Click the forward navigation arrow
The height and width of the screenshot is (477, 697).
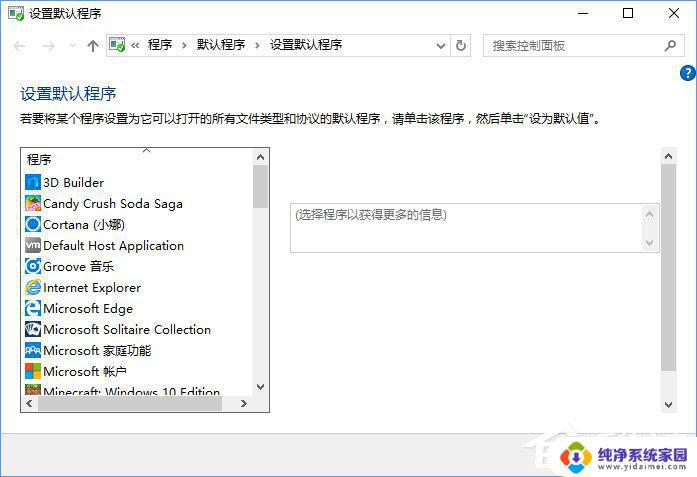click(x=48, y=46)
